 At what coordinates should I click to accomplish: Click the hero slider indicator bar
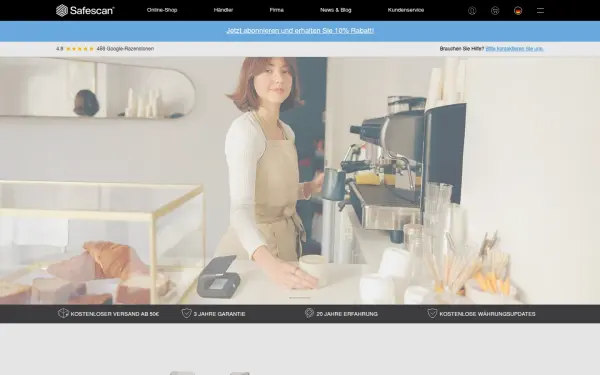pos(300,297)
